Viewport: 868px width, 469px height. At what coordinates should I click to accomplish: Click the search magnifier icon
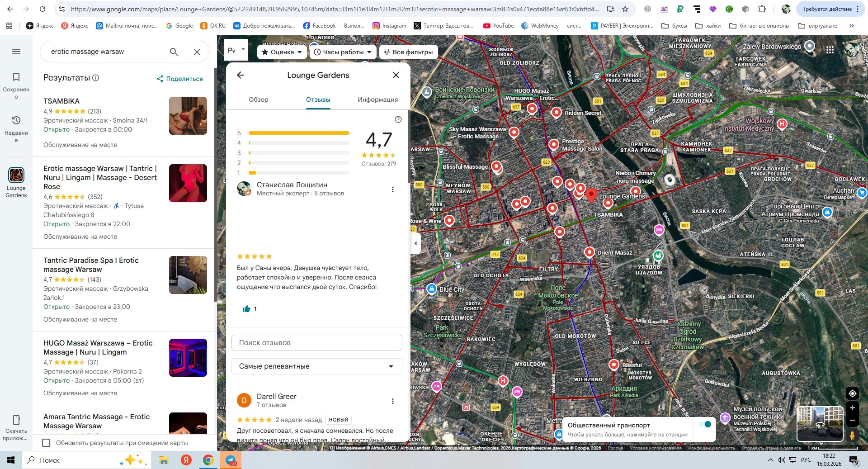pos(174,52)
